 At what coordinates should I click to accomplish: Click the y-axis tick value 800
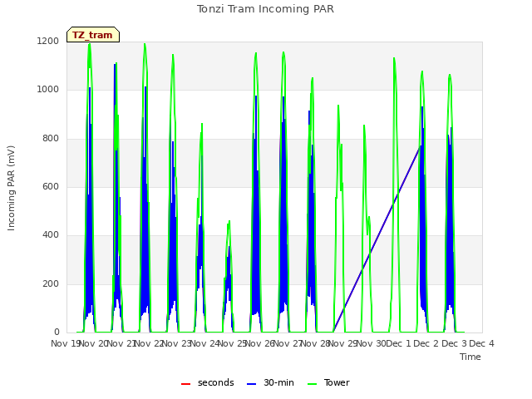tap(51, 139)
